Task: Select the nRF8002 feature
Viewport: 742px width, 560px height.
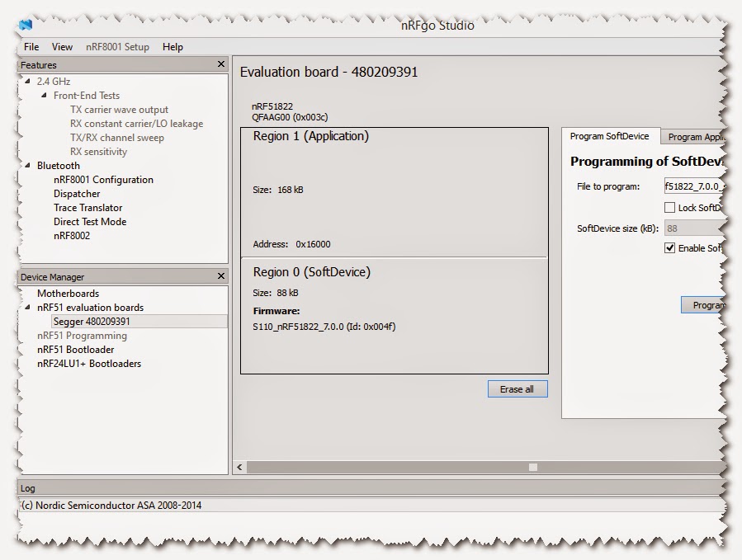Action: 72,236
